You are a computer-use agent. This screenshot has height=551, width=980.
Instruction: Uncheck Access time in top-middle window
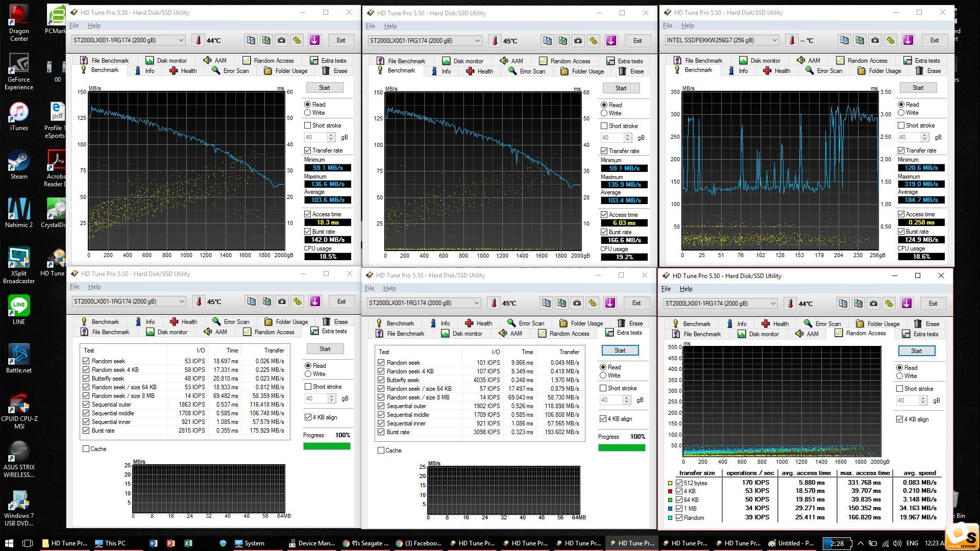point(604,215)
